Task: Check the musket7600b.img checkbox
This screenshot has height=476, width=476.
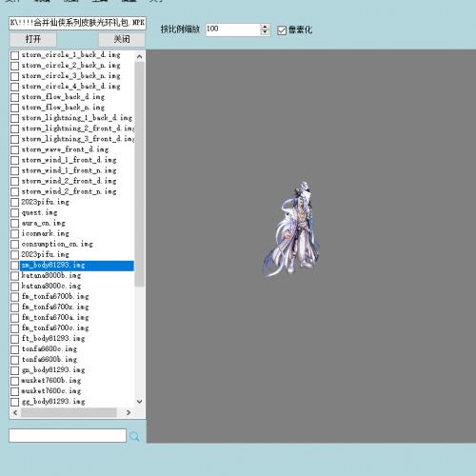Action: pyautogui.click(x=15, y=381)
